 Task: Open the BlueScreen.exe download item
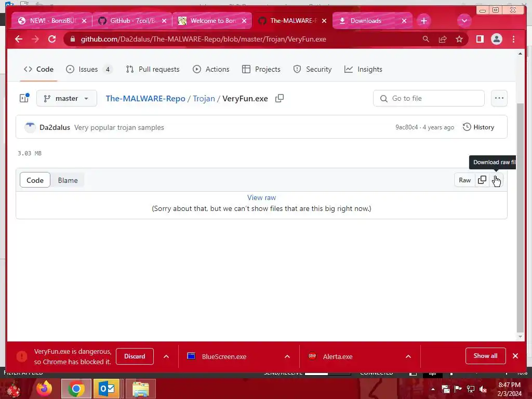(x=224, y=356)
